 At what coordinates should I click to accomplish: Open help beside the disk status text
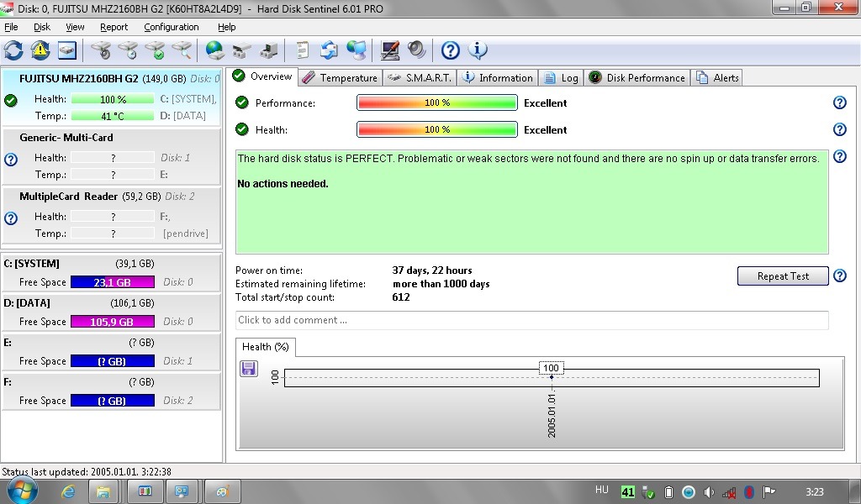tap(840, 156)
